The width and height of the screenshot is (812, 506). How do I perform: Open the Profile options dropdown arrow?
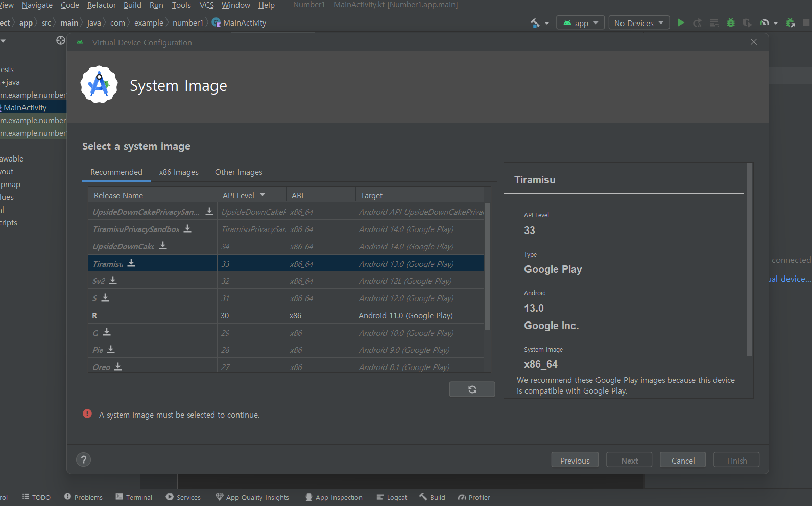(776, 23)
